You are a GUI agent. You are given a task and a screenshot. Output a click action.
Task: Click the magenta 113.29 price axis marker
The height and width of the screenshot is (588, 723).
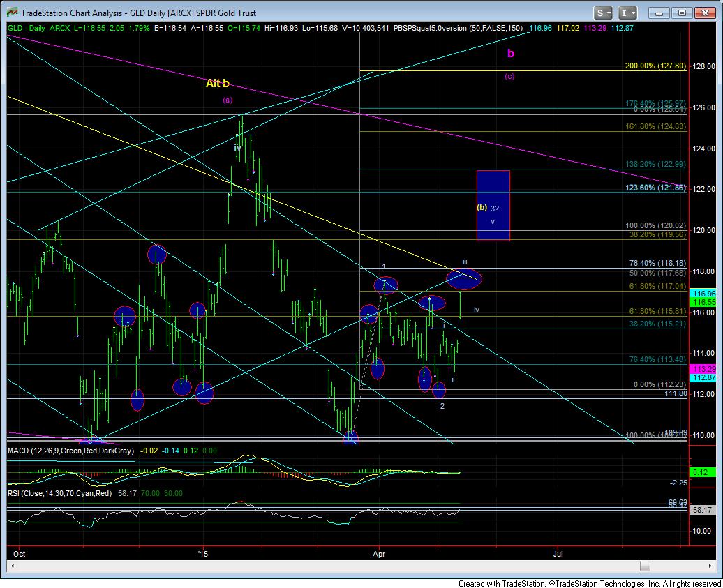coord(703,369)
